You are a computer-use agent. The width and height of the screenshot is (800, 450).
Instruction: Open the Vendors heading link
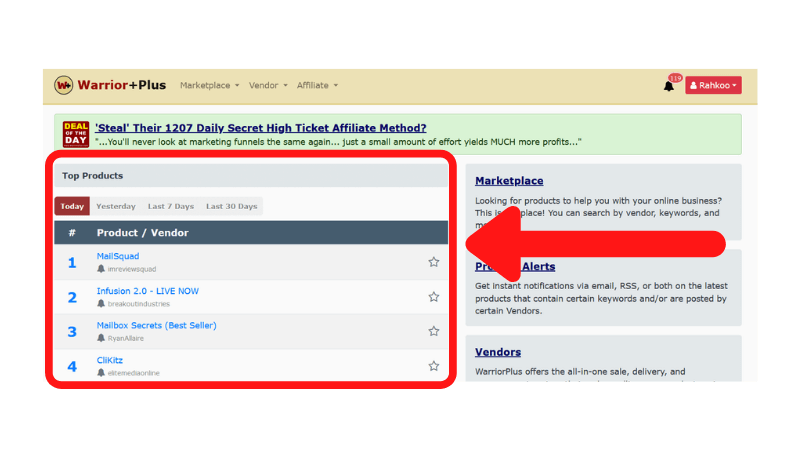coord(498,353)
